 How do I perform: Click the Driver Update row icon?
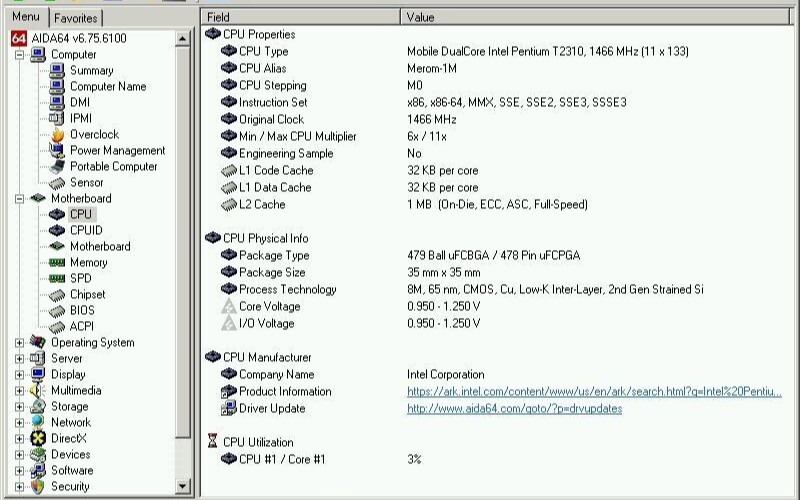[229, 408]
